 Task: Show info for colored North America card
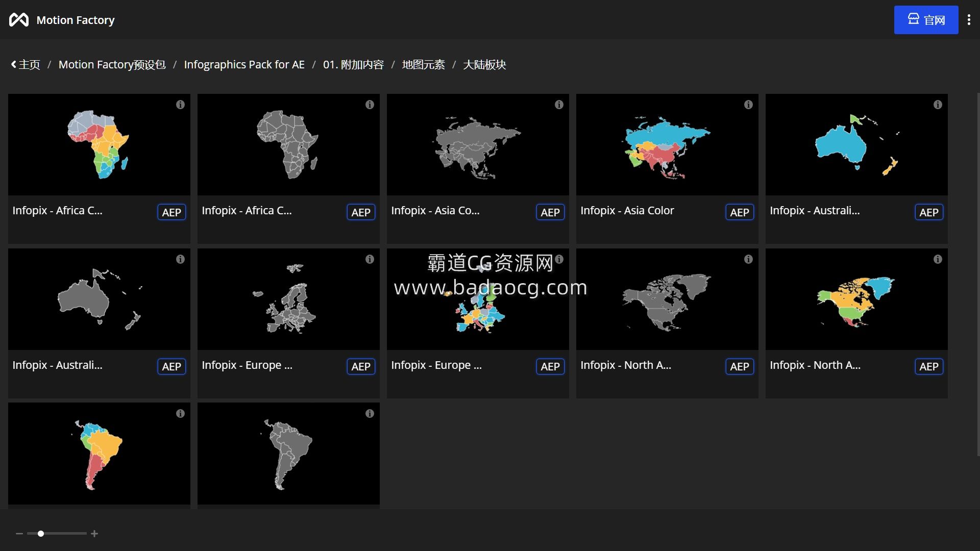(938, 259)
